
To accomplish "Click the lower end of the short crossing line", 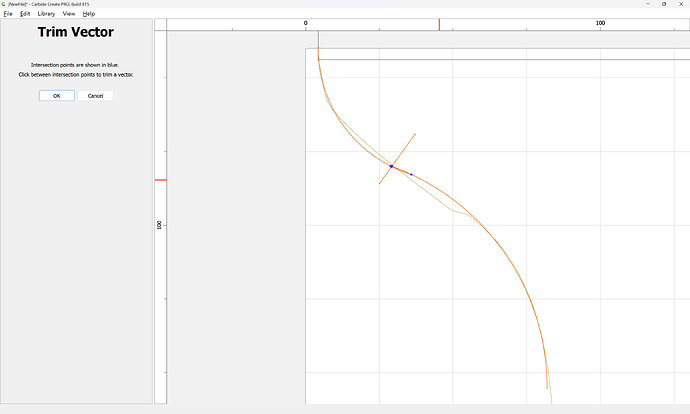I will point(380,183).
